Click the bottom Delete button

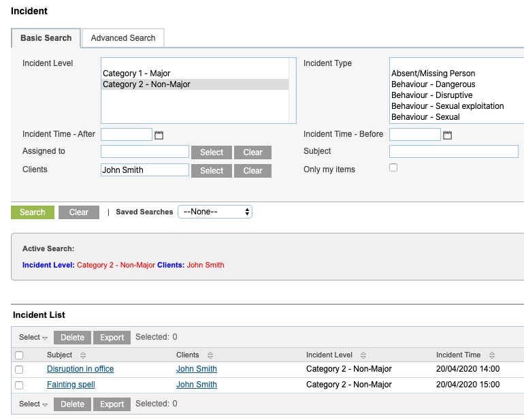point(72,404)
